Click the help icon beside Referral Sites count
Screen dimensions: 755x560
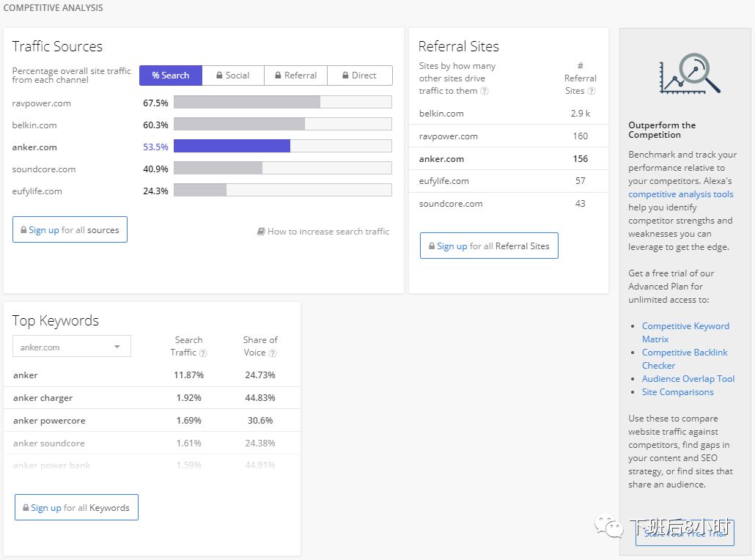[x=592, y=91]
